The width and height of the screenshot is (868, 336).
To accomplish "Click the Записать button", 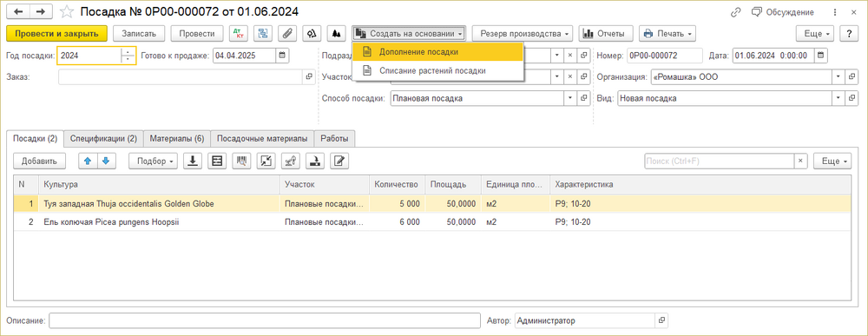I will coord(139,33).
